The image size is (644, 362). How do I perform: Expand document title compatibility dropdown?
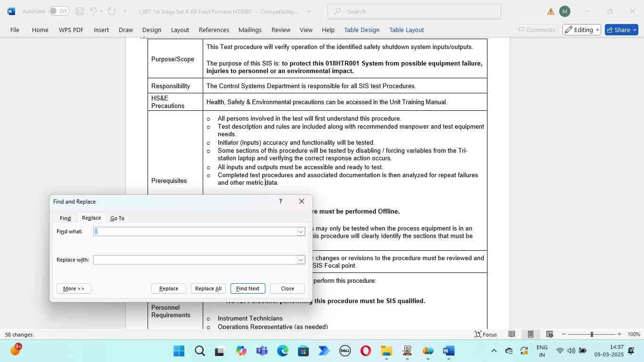(x=309, y=11)
